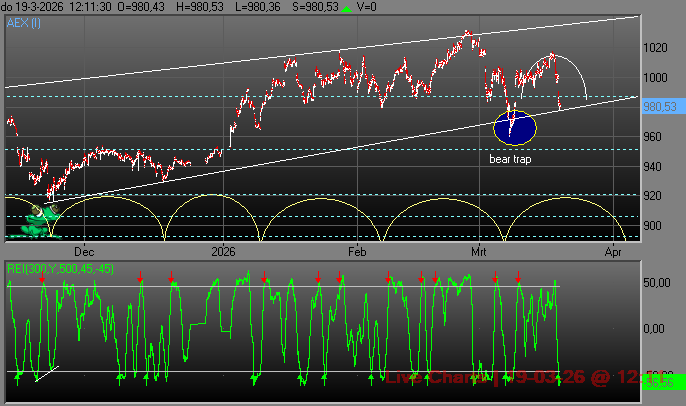
Task: Click the green up-triangle indicator in header
Action: click(x=346, y=8)
